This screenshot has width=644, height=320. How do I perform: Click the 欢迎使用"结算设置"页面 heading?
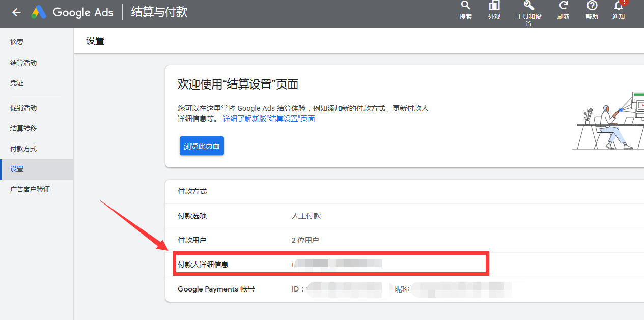coord(238,84)
